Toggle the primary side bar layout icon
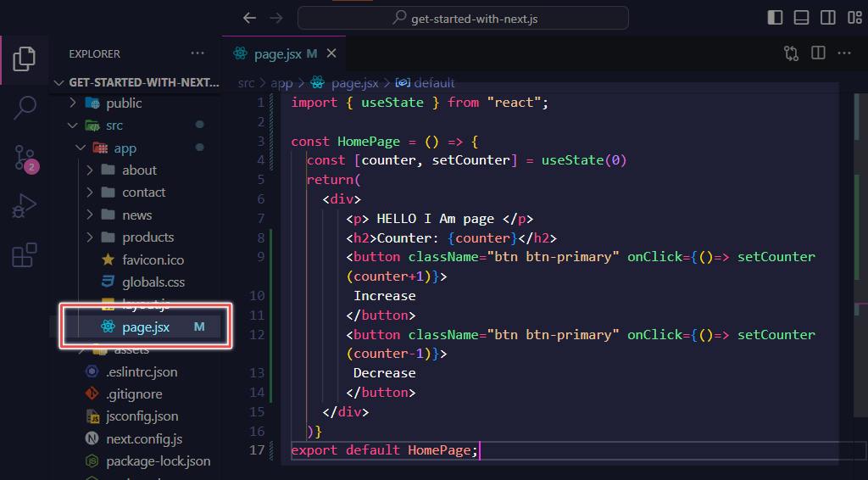Screen dimensions: 868x480 click(775, 18)
